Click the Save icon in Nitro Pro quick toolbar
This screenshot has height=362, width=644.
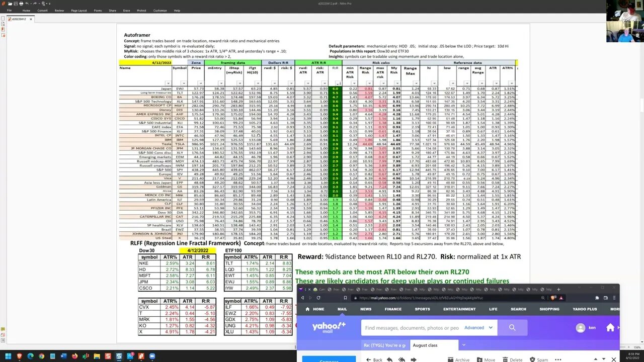pos(16,4)
